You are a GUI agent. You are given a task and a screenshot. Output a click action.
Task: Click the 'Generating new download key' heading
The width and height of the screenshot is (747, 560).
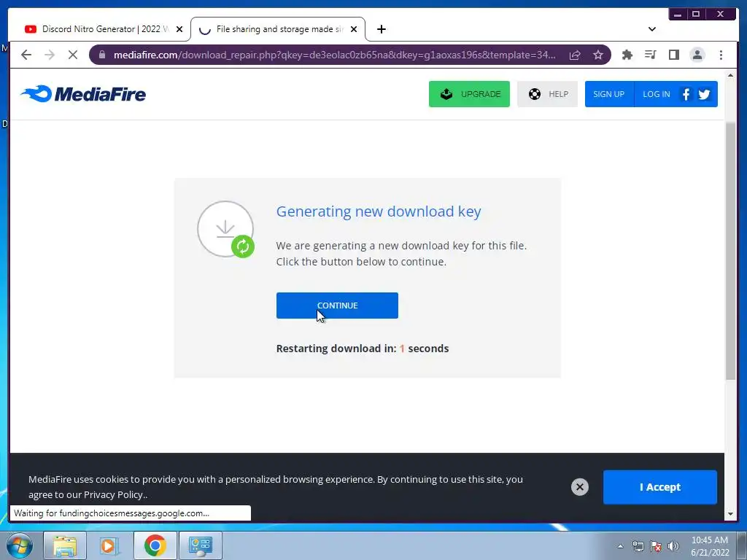click(x=379, y=211)
